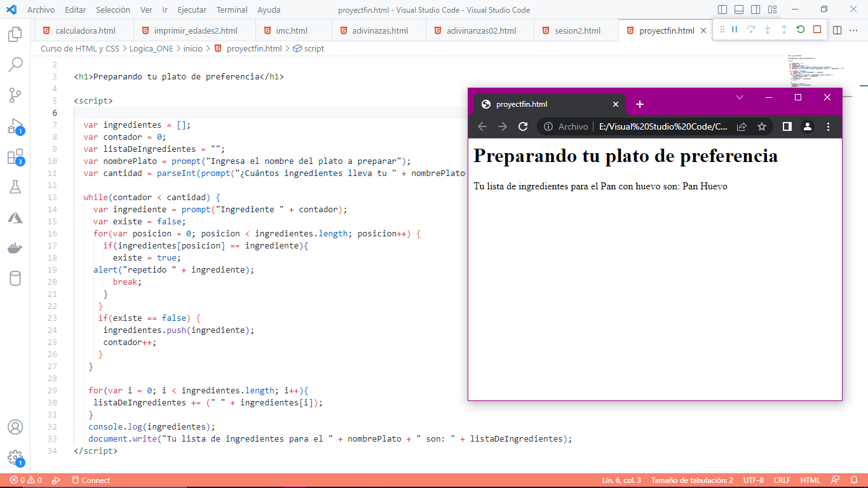Viewport: 868px width, 488px height.
Task: Click debug Step Into button
Action: [x=768, y=29]
